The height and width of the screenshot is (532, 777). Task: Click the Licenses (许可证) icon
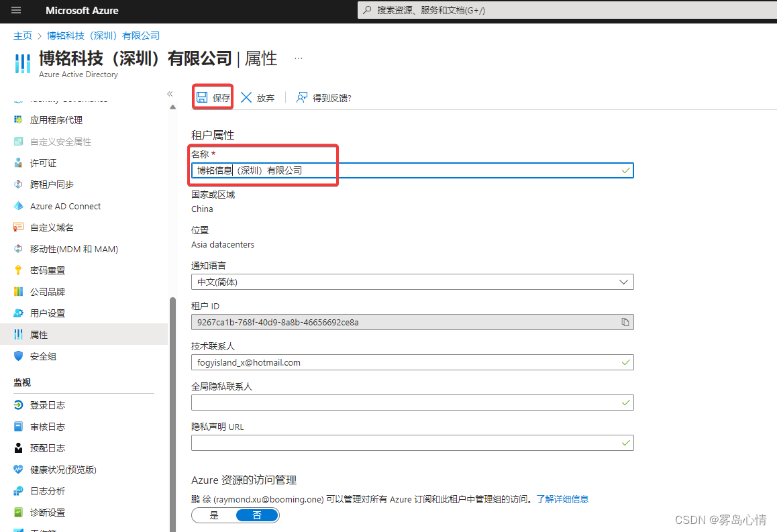(x=18, y=163)
